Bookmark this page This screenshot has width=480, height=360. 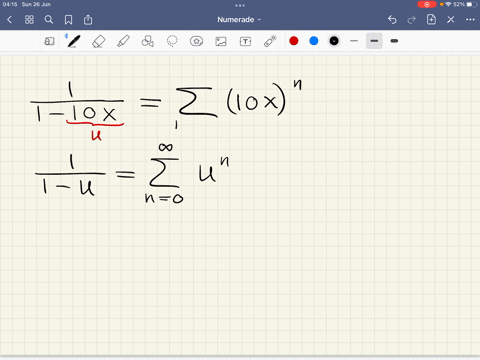click(68, 20)
